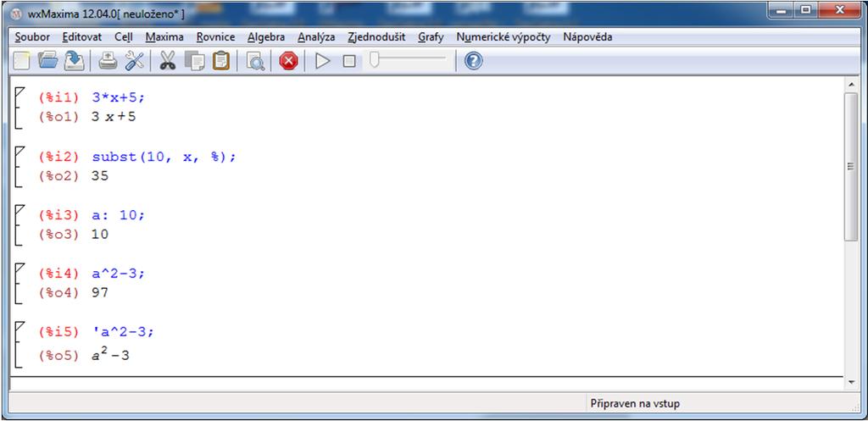Open the Zjednodušit menu
Image resolution: width=868 pixels, height=421 pixels.
tap(376, 37)
